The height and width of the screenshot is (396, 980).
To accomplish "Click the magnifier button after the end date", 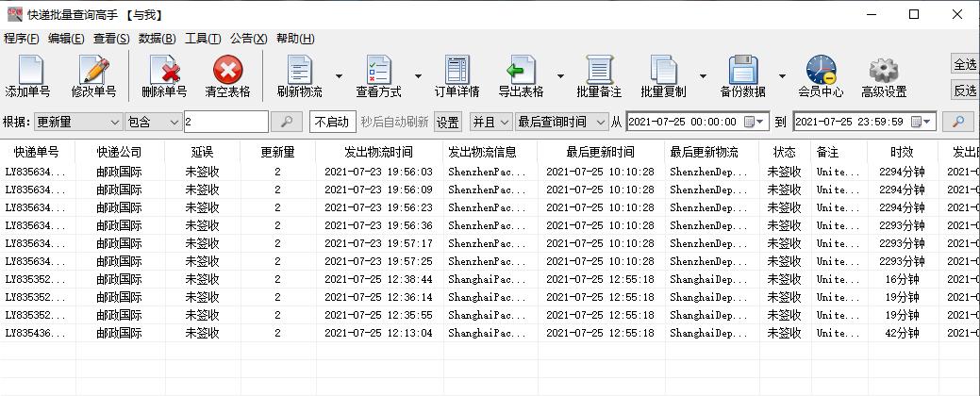I will coord(957,122).
